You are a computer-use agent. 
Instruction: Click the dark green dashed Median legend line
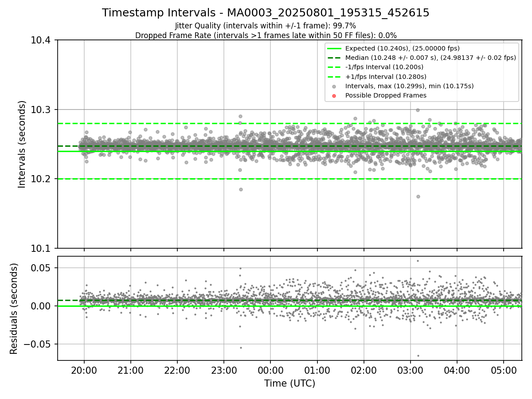334,58
